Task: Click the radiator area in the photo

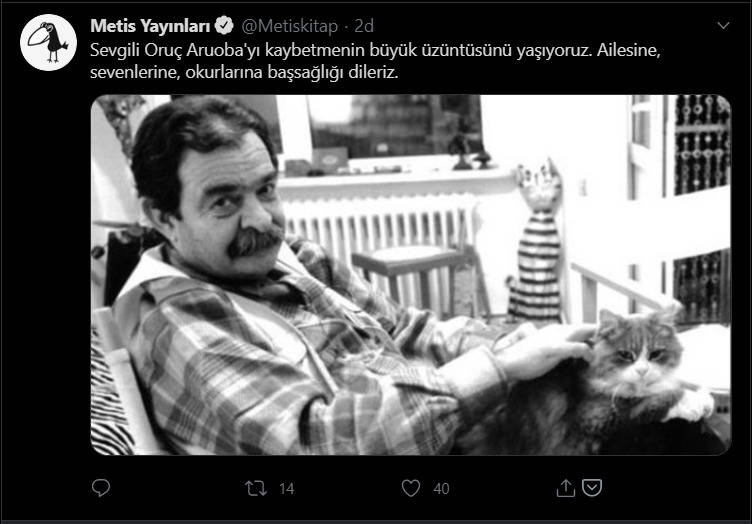Action: pyautogui.click(x=381, y=225)
